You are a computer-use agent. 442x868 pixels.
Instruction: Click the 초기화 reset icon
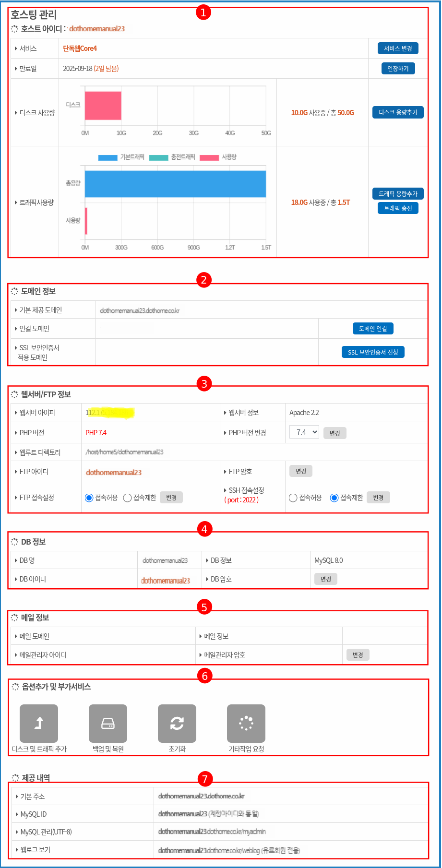pos(177,723)
